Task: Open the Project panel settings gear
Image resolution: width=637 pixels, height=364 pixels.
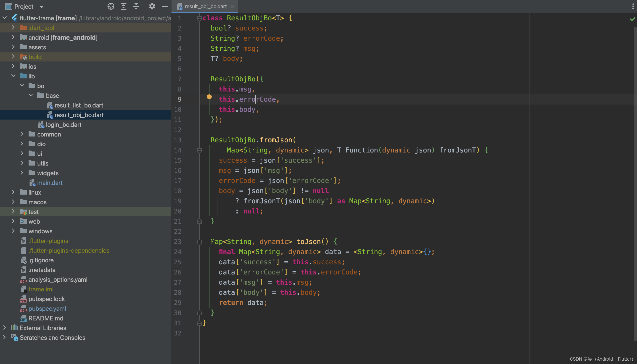Action: point(152,7)
